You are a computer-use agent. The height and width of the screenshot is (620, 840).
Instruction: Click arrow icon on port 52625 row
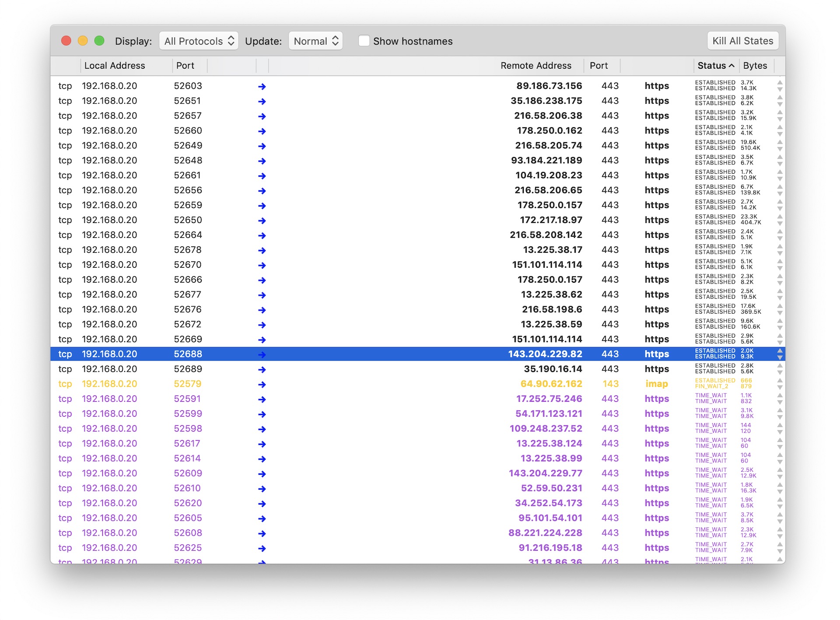click(x=262, y=548)
